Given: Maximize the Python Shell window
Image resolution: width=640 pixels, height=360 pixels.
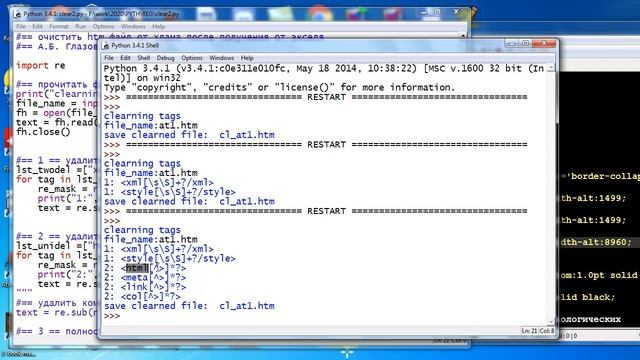Looking at the screenshot, I should click(525, 43).
